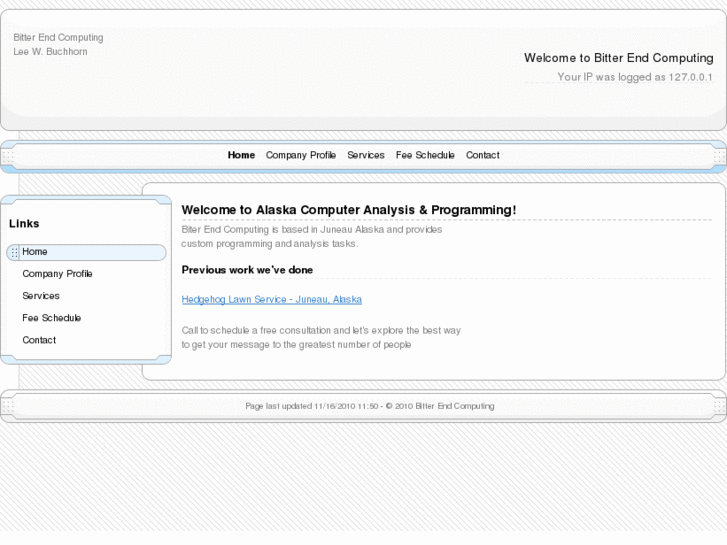Image resolution: width=727 pixels, height=545 pixels.
Task: Click Fee Schedule in the Links sidebar
Action: point(52,318)
